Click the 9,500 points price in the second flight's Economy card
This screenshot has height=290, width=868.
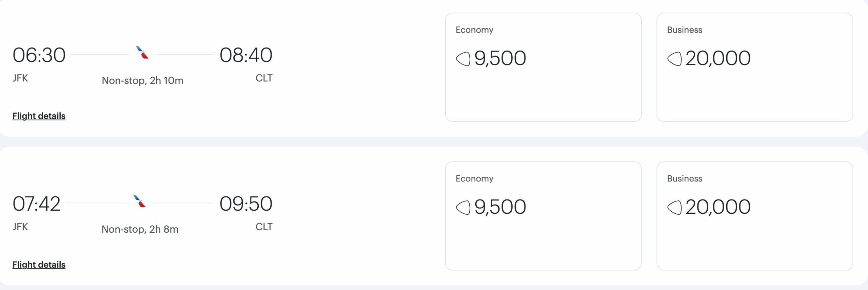pos(500,207)
